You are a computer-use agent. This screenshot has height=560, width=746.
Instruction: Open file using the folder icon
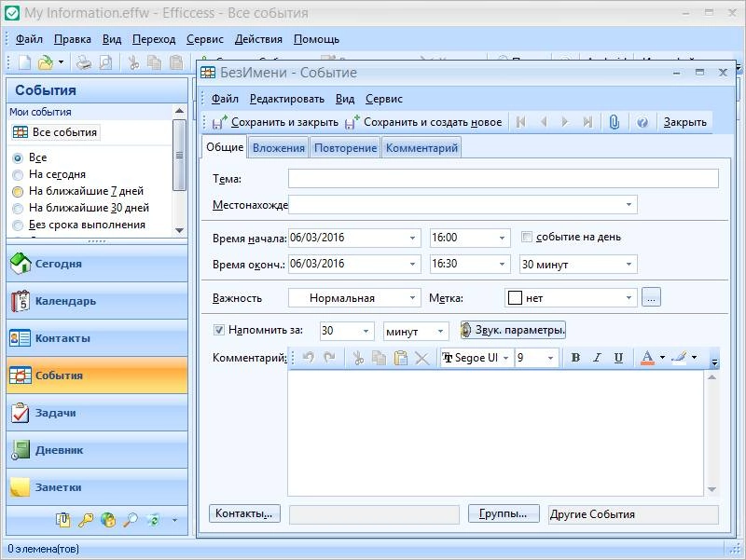(46, 62)
